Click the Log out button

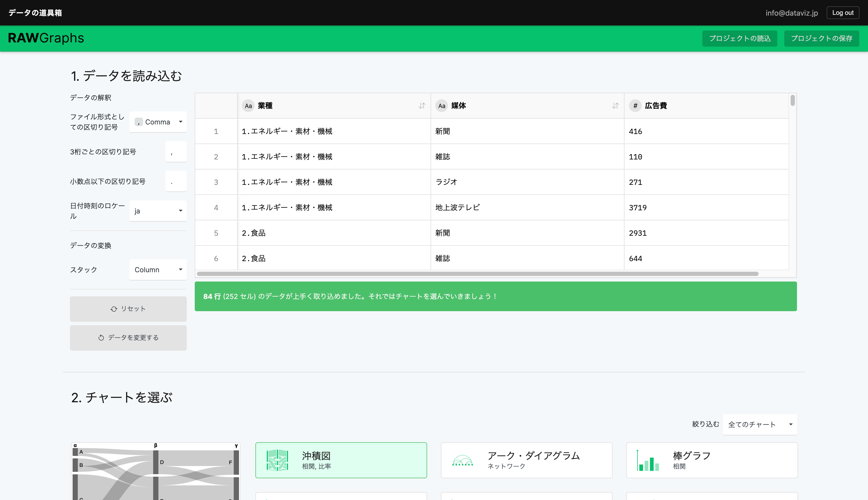(843, 12)
